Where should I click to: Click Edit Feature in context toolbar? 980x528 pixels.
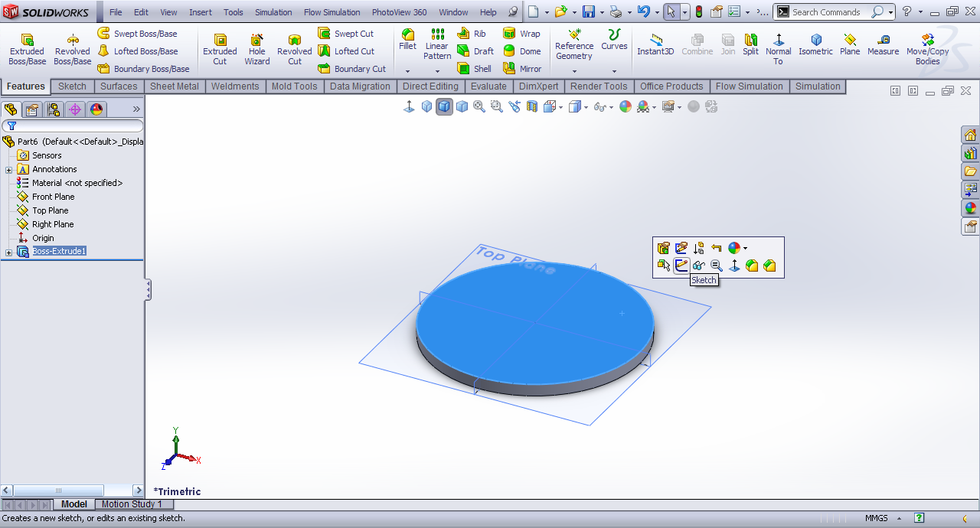tap(664, 248)
